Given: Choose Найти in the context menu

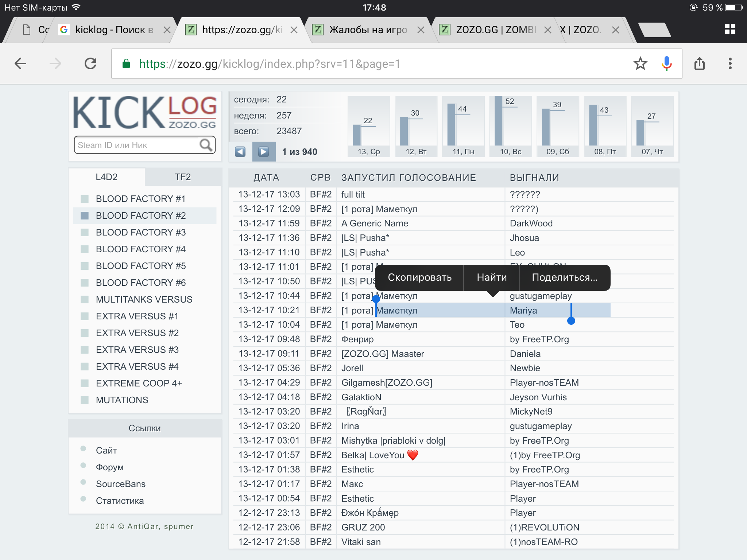Looking at the screenshot, I should 491,277.
